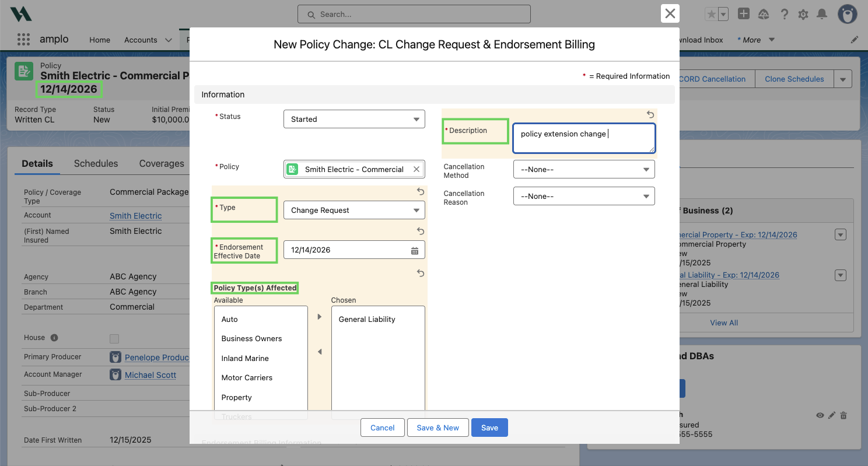Image resolution: width=868 pixels, height=466 pixels.
Task: Close the New Policy Change dialog
Action: point(670,13)
